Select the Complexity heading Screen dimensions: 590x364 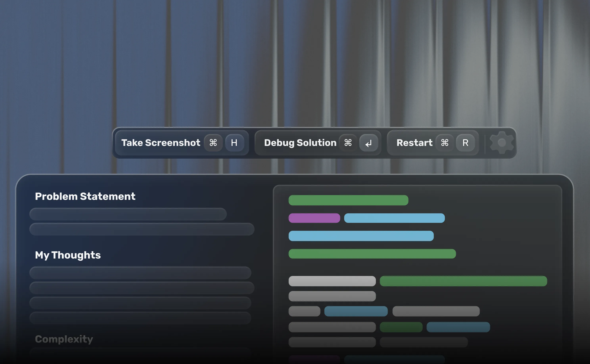pyautogui.click(x=64, y=339)
